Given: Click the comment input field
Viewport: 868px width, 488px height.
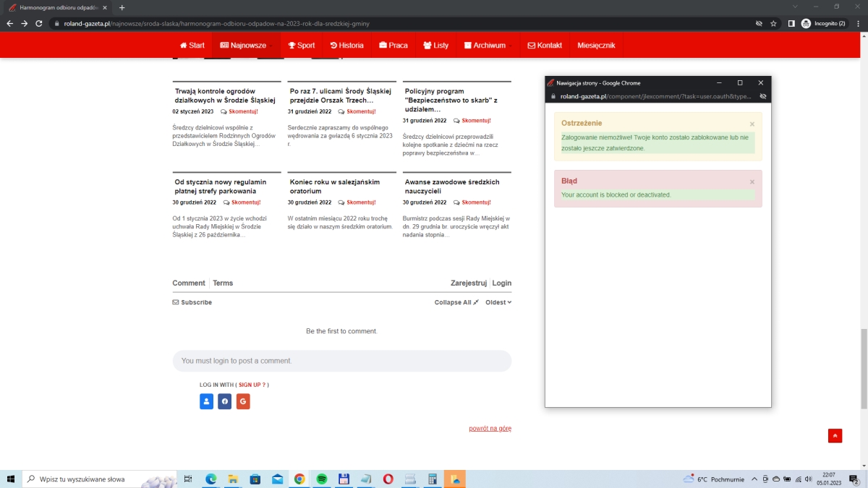Looking at the screenshot, I should coord(341,361).
